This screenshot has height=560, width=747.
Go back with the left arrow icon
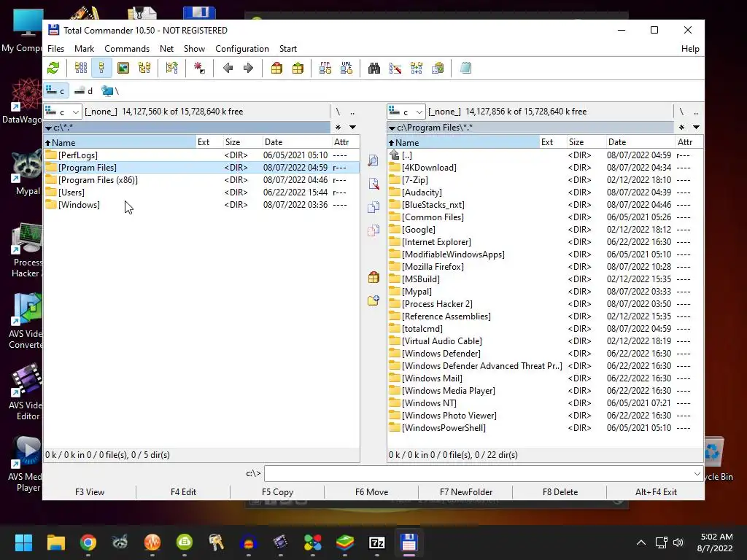(x=228, y=68)
